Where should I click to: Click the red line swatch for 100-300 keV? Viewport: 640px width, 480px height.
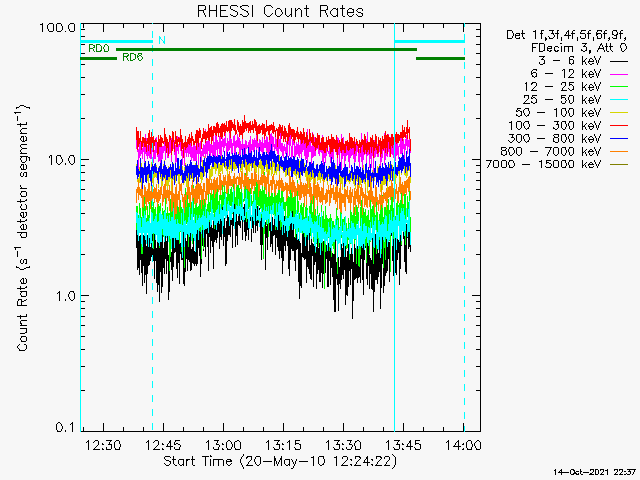[619, 126]
